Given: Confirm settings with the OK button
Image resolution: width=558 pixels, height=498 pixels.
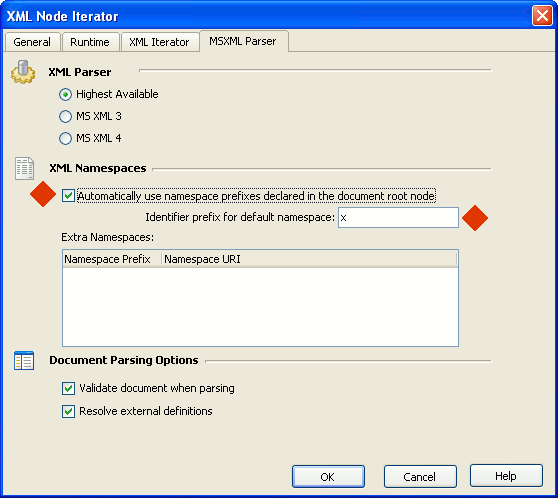Looking at the screenshot, I should tap(328, 477).
